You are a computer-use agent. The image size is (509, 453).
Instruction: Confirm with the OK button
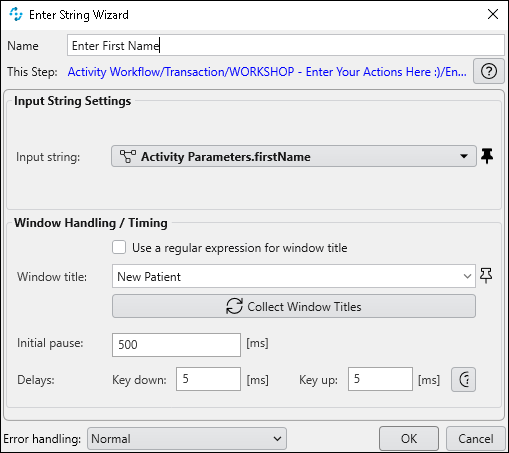pyautogui.click(x=409, y=439)
